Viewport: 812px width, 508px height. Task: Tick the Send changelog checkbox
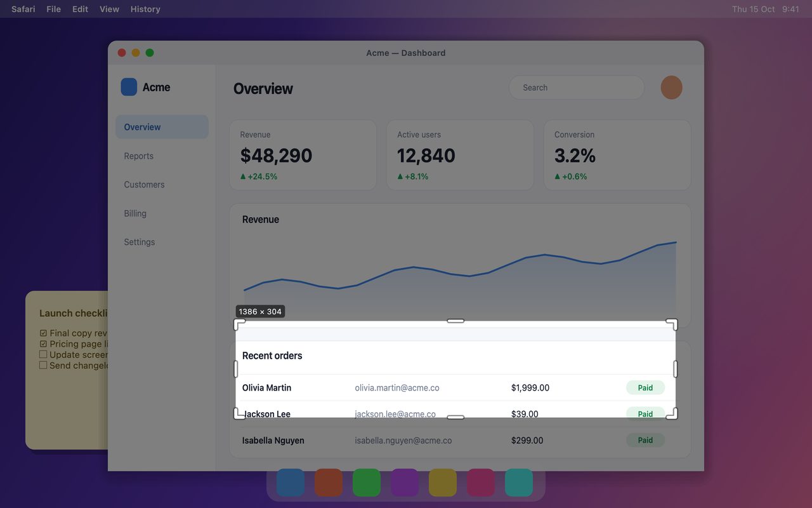tap(43, 365)
